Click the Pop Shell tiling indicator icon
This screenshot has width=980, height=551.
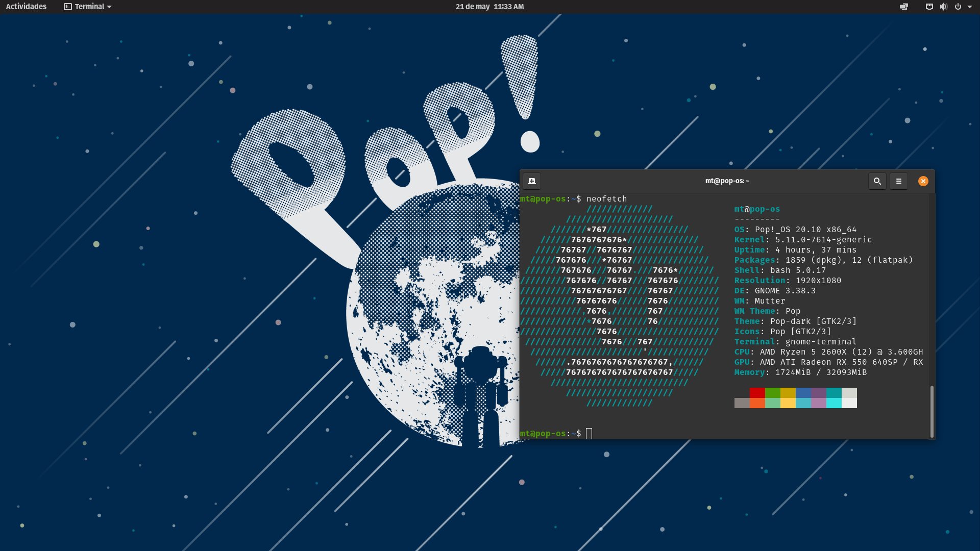(904, 7)
